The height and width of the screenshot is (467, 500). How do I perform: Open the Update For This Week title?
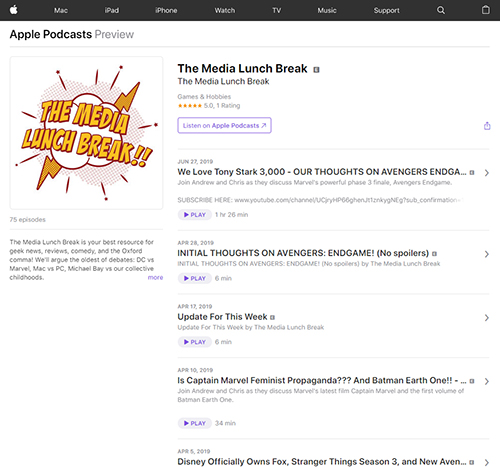tap(222, 317)
